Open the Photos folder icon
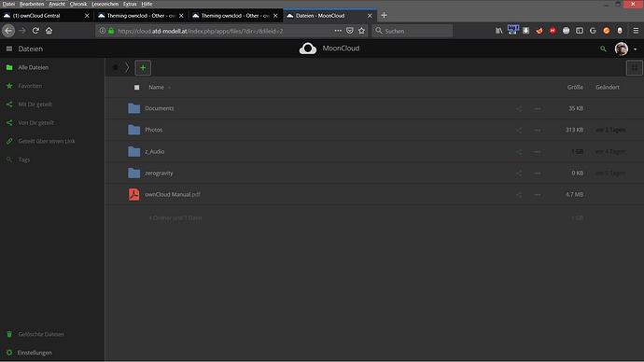The width and height of the screenshot is (644, 362). [133, 130]
